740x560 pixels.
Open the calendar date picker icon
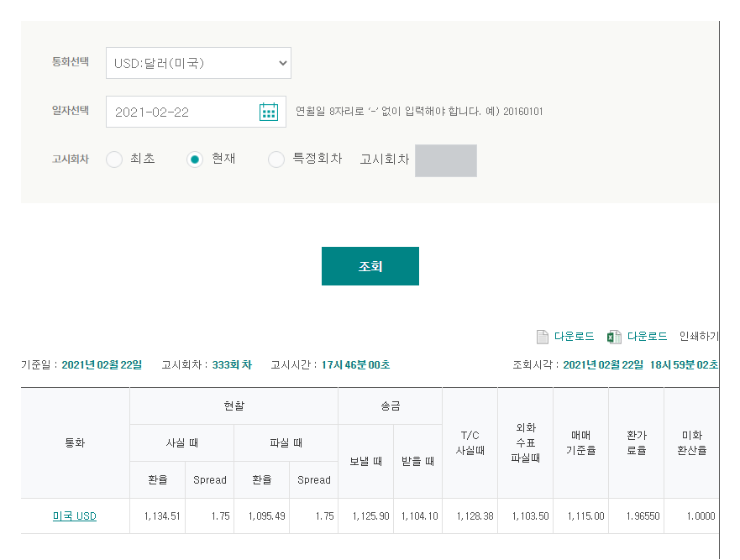(x=269, y=112)
